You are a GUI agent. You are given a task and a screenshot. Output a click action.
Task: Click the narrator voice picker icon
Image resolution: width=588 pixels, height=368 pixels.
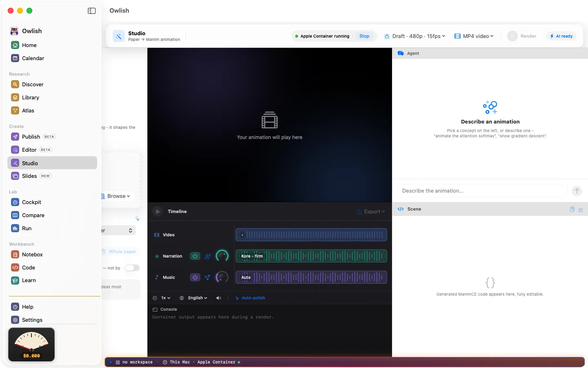click(x=207, y=256)
